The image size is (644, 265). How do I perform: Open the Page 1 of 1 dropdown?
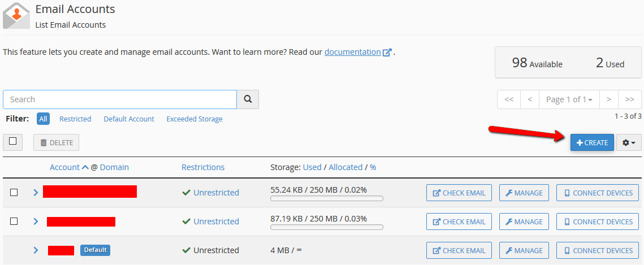point(569,99)
